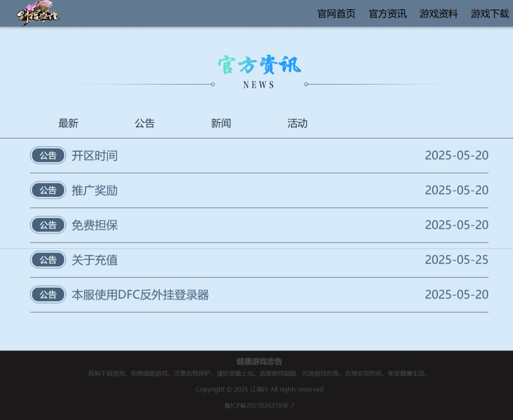View the 本服使用DFC反外挂登录器 article
The height and width of the screenshot is (420, 513).
(x=140, y=295)
